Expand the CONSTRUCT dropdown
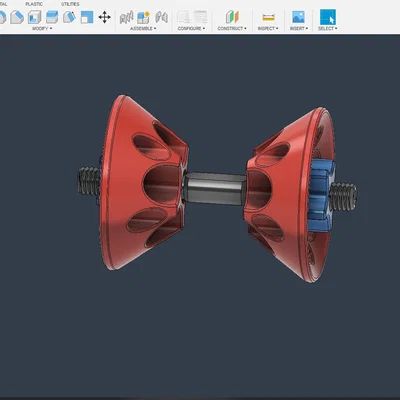Screen dimensions: 400x400 tap(232, 29)
